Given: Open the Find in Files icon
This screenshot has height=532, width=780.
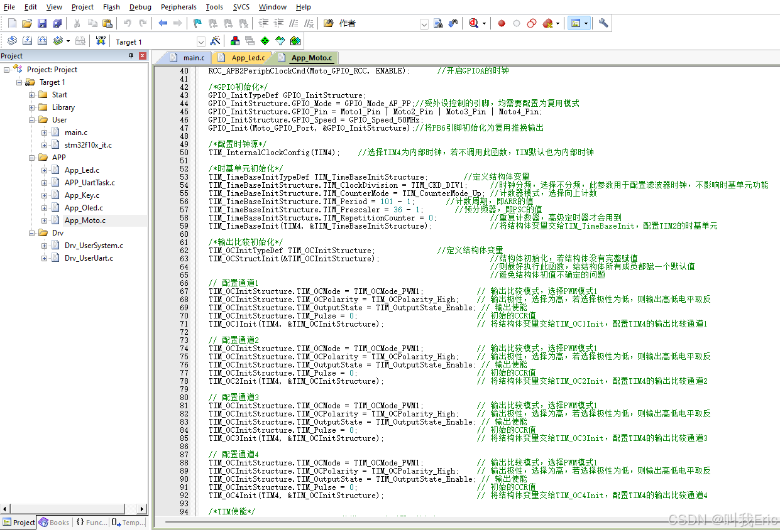Looking at the screenshot, I should coord(438,23).
